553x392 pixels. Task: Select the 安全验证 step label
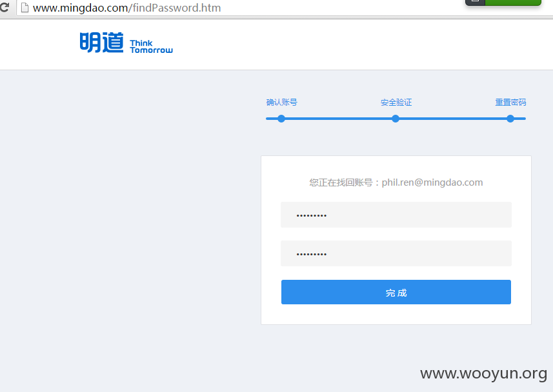(x=396, y=103)
